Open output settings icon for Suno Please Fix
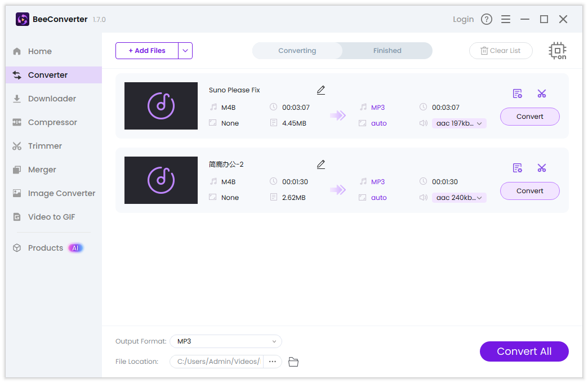588x383 pixels. pyautogui.click(x=518, y=93)
